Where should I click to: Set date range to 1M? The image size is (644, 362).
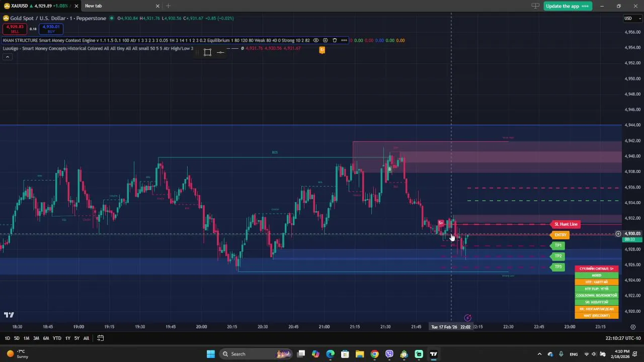tap(26, 338)
